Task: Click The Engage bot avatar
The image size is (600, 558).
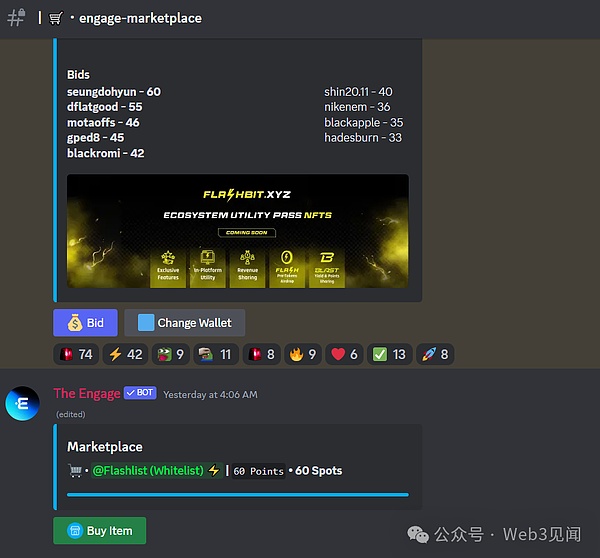Action: (x=22, y=403)
